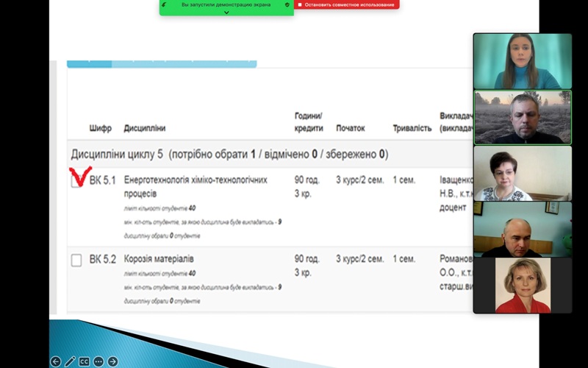Click 3 курс/2 сем. in ВК 5.1 row

(360, 180)
